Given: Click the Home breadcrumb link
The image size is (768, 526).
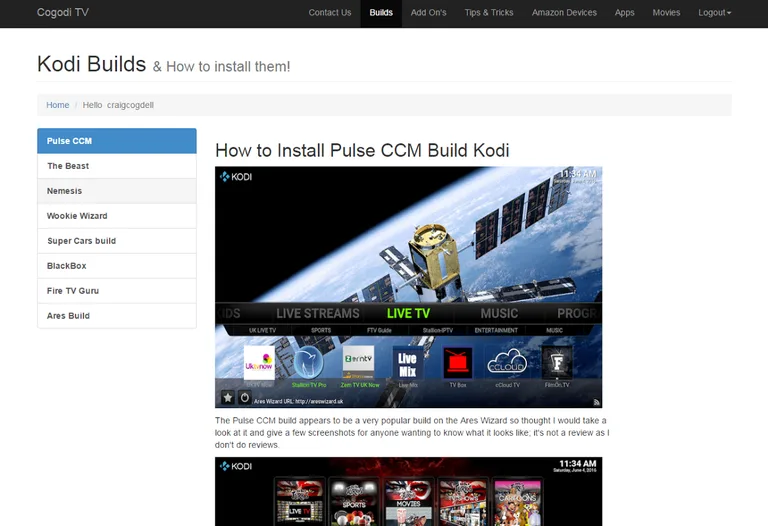Looking at the screenshot, I should click(x=58, y=105).
